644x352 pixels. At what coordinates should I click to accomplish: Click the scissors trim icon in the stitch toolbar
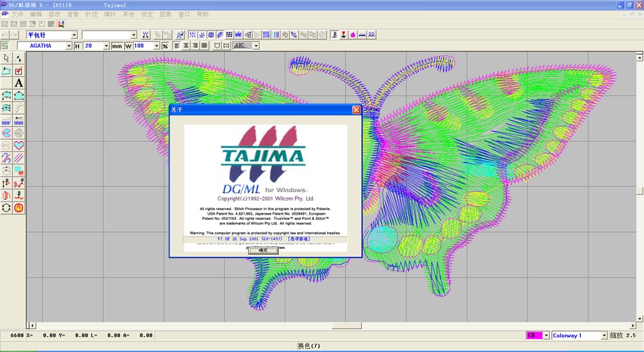[x=146, y=35]
